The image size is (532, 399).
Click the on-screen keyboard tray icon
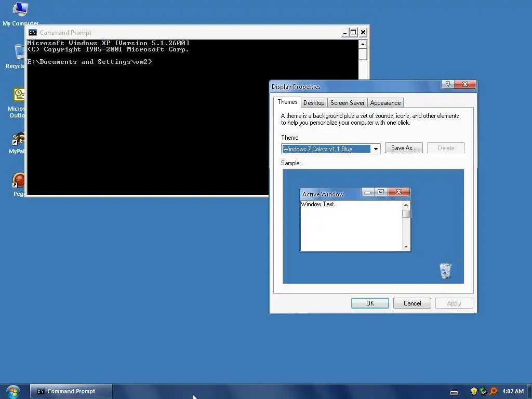454,392
